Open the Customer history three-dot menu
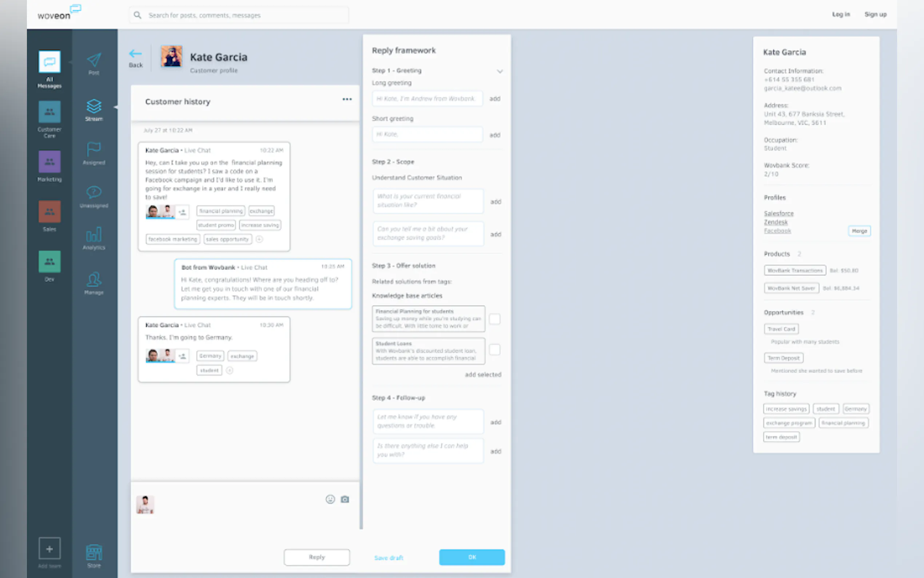Screen dimensions: 924x578 (x=347, y=99)
